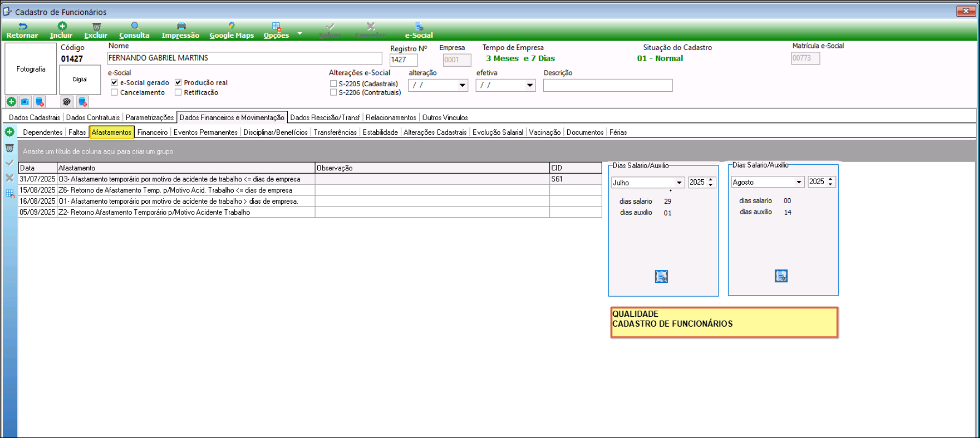Image resolution: width=980 pixels, height=438 pixels.
Task: Open Google Maps from the toolbar
Action: (231, 31)
